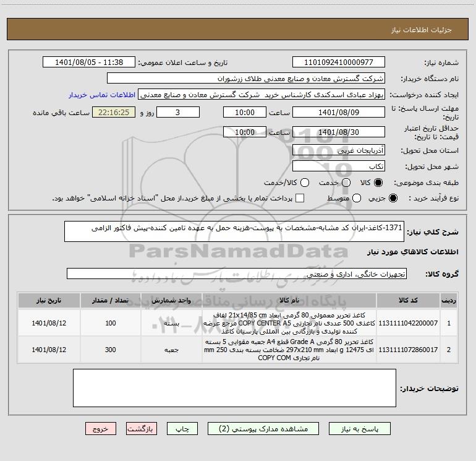Click the بازگشت back button

[x=142, y=428]
